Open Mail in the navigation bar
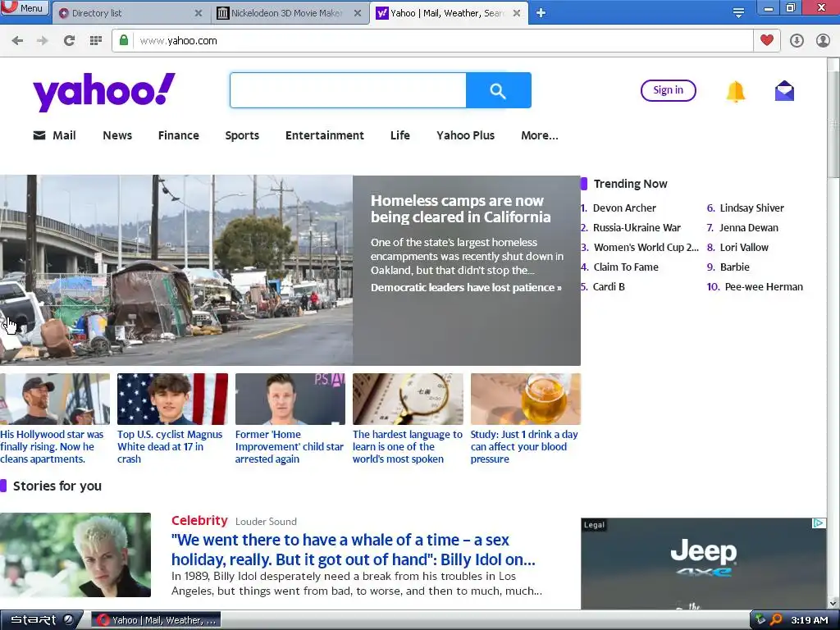This screenshot has height=630, width=840. [55, 135]
